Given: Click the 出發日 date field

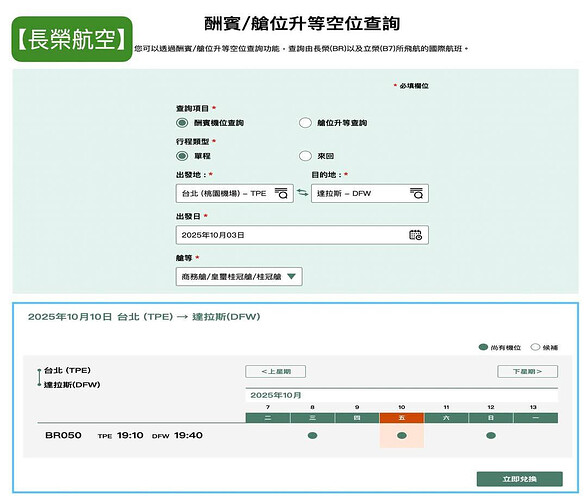Looking at the screenshot, I should (x=302, y=235).
